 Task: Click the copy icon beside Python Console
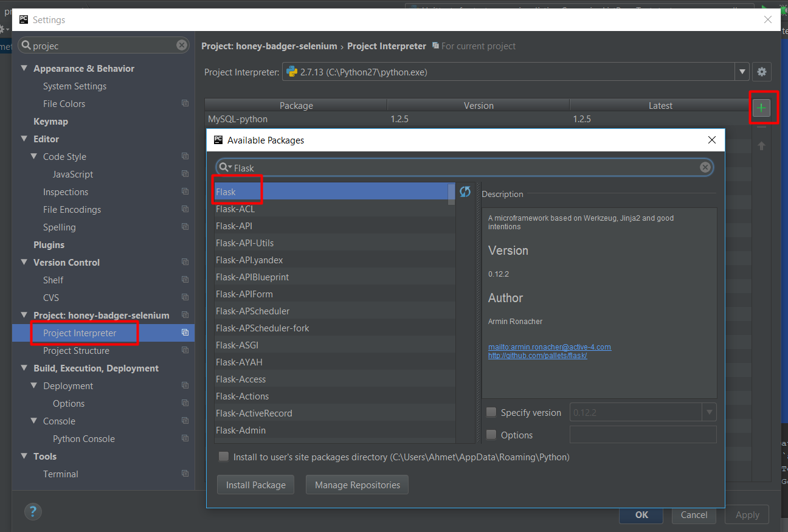pos(185,438)
